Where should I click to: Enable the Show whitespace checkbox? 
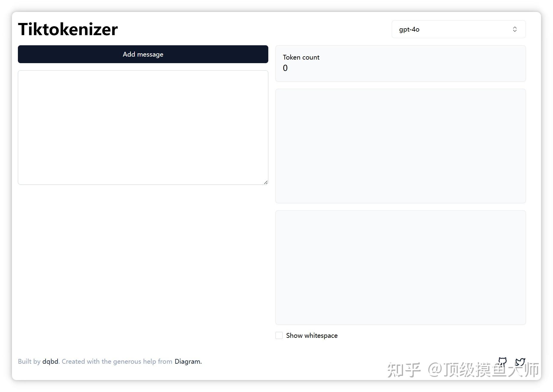[279, 335]
